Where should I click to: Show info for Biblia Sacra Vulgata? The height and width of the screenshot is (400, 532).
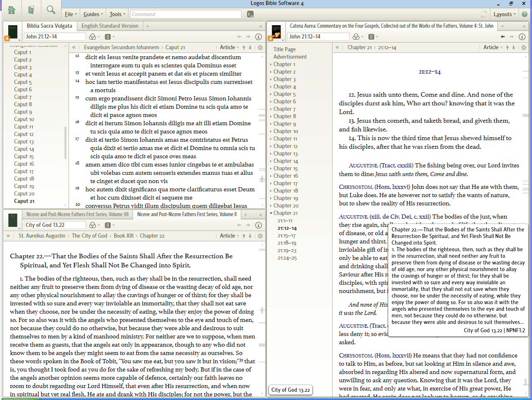[x=259, y=37]
